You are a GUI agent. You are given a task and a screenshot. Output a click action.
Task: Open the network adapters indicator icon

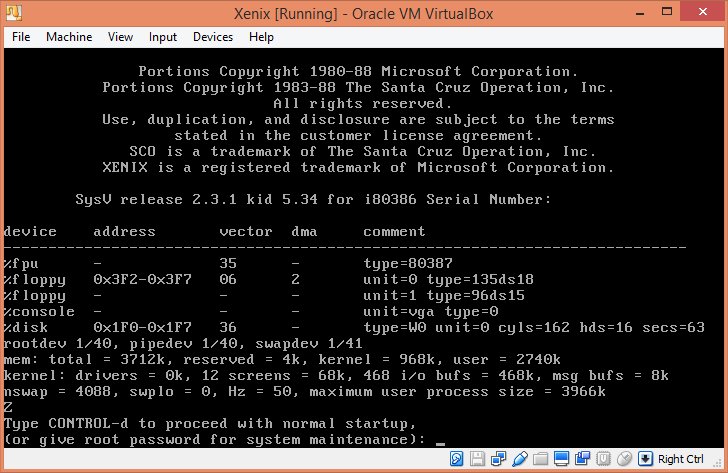(498, 459)
